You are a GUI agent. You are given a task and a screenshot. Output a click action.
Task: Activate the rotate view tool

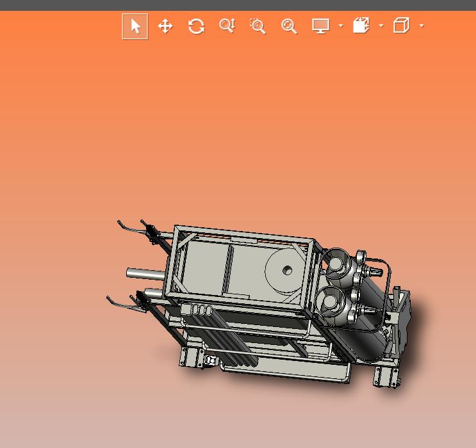coord(197,26)
